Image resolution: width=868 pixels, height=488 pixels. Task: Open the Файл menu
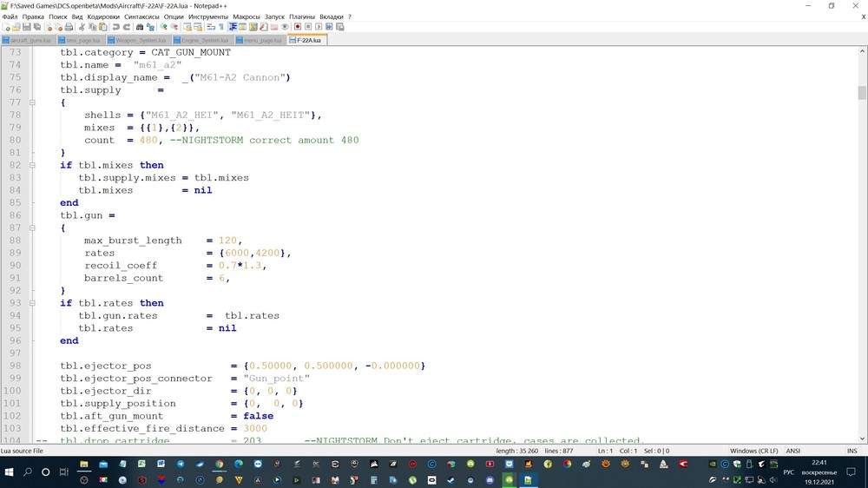coord(10,16)
